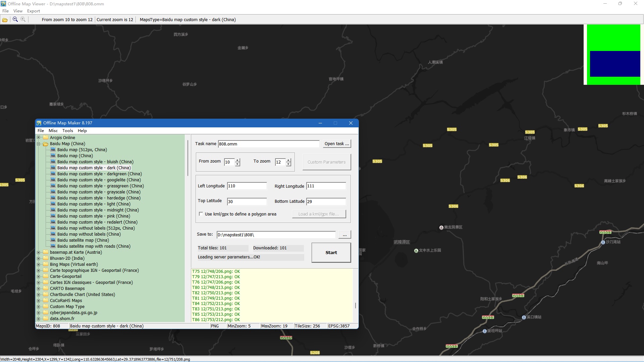Select Baidu map custom style - redalert
Image resolution: width=644 pixels, height=362 pixels.
(97, 222)
